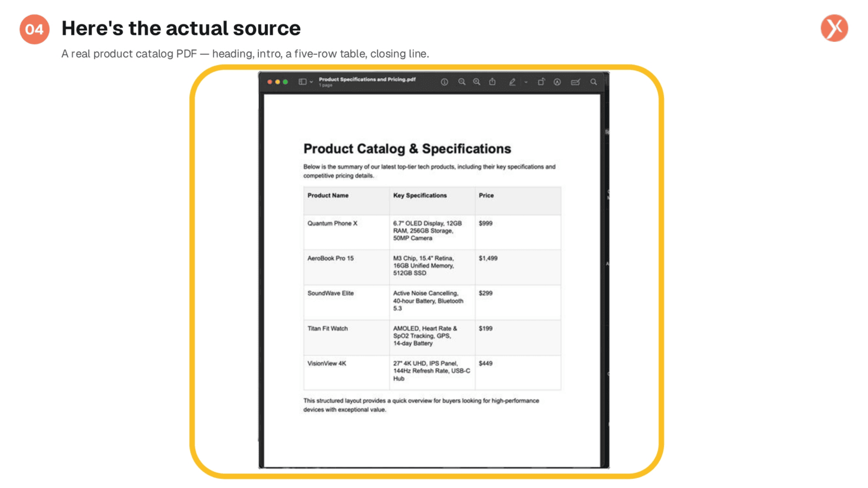
Task: Zoom out with the minus magnifier
Action: (462, 82)
